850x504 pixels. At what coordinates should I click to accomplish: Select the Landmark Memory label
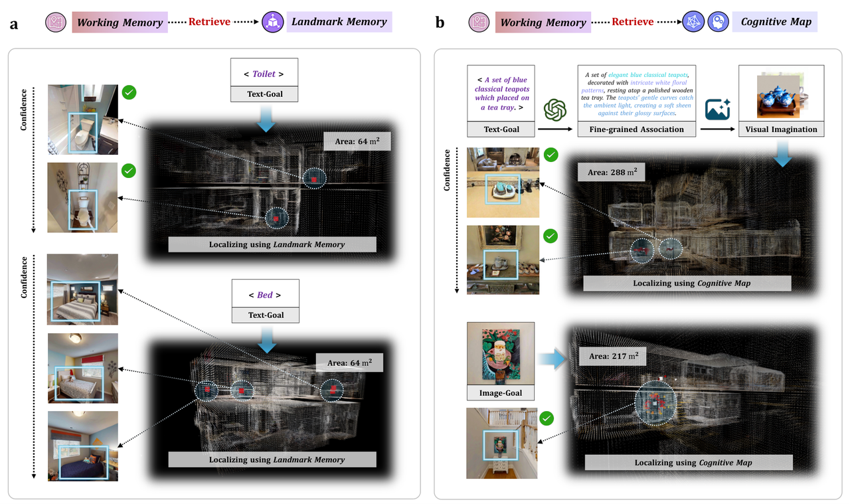pyautogui.click(x=339, y=22)
